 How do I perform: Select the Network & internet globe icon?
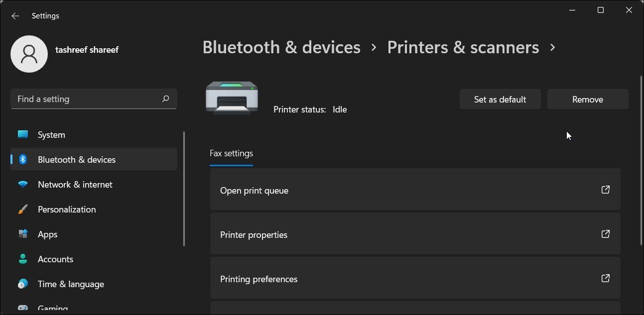pyautogui.click(x=22, y=184)
